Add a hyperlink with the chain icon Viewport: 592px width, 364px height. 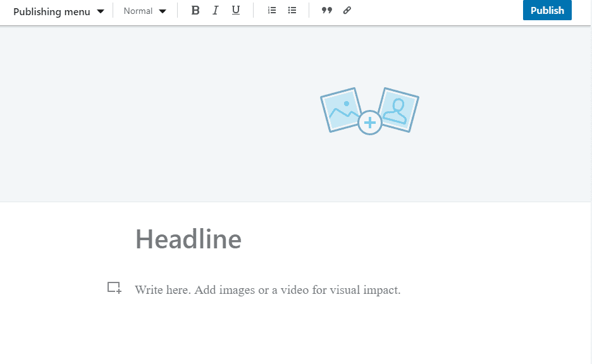[347, 10]
